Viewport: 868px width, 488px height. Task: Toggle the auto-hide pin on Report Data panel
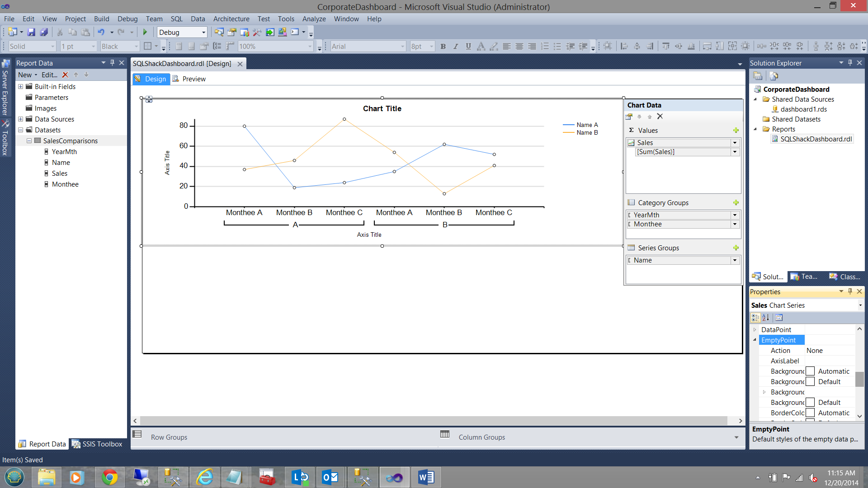pyautogui.click(x=112, y=63)
